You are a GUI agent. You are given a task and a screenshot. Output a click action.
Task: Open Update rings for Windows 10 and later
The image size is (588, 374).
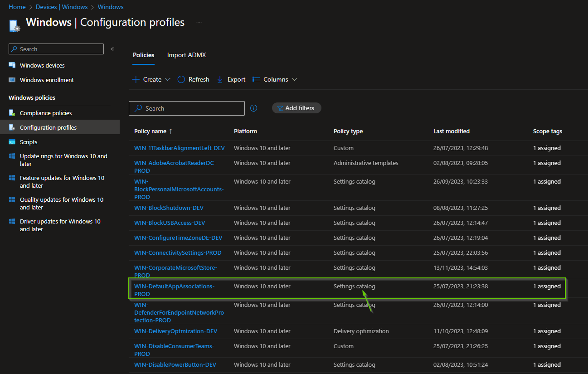[x=63, y=160]
